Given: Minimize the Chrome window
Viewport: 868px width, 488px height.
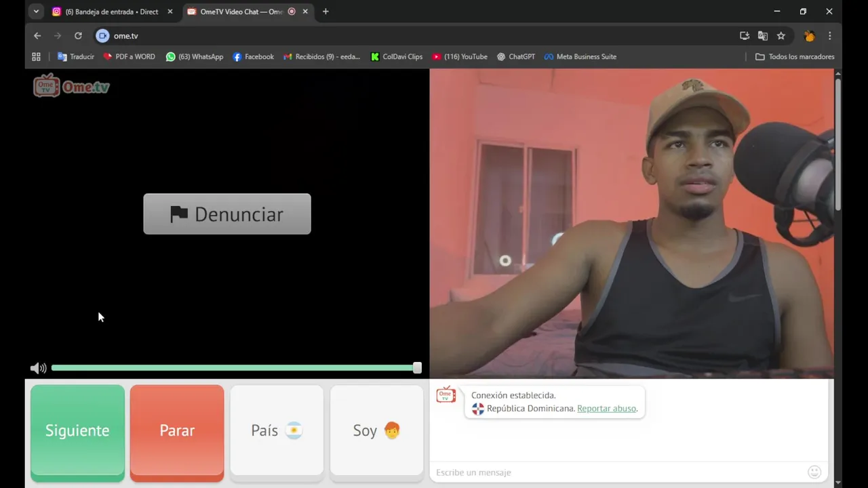Looking at the screenshot, I should (777, 12).
